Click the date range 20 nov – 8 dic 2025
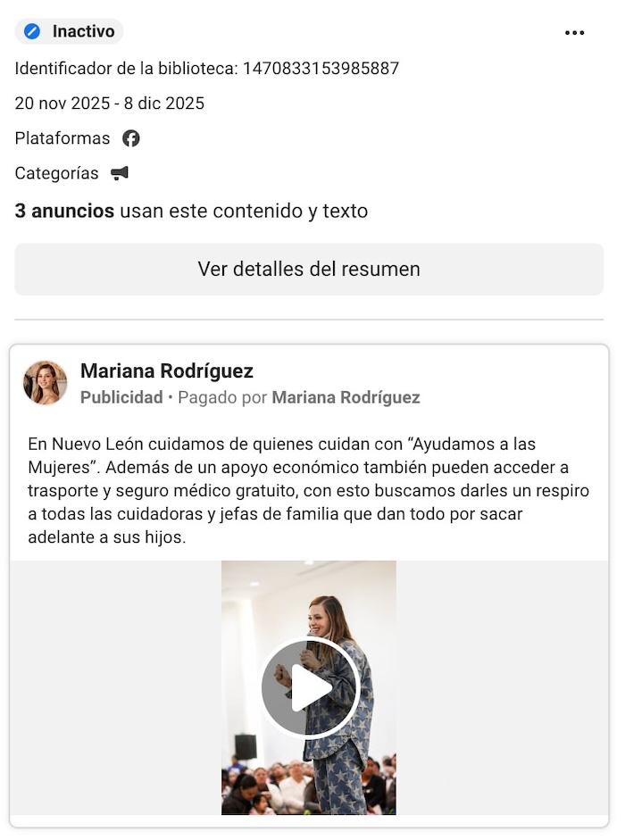 coord(110,104)
